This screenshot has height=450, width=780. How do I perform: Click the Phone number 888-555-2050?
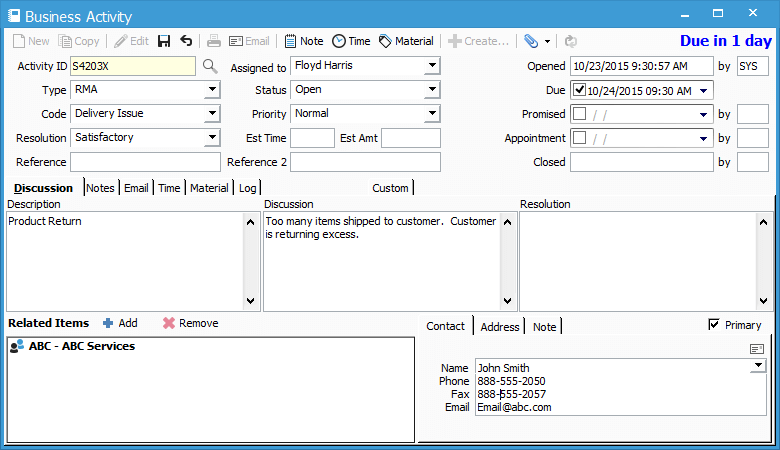[511, 381]
